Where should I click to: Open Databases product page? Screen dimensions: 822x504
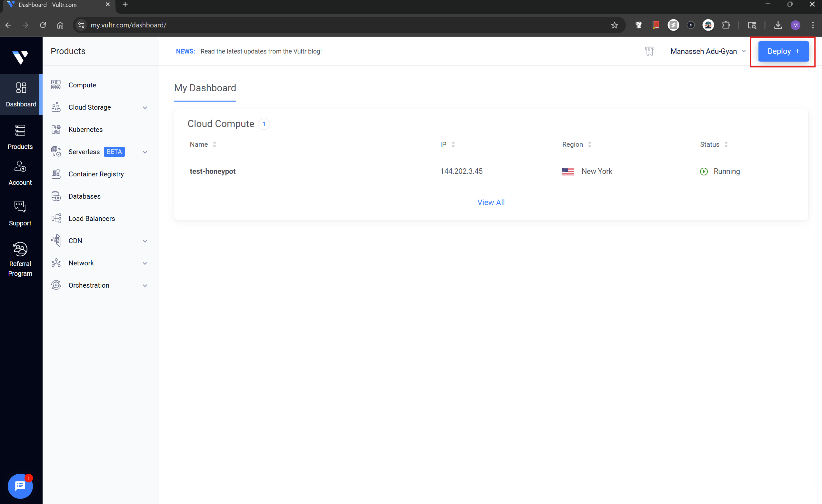pos(85,196)
